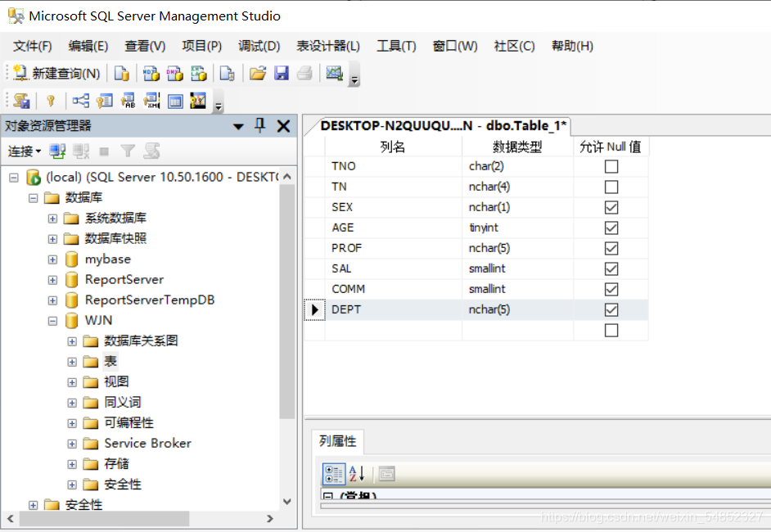
Task: Open the Manage Spatial Indexes icon
Action: (198, 101)
